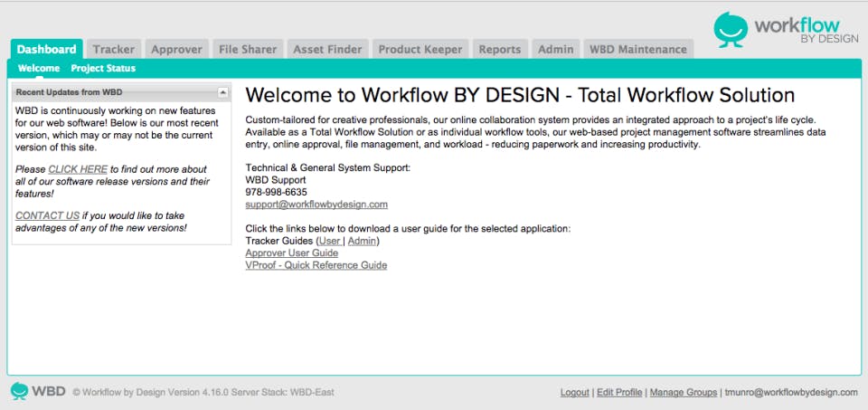Open the Edit Profile link

[x=619, y=392]
